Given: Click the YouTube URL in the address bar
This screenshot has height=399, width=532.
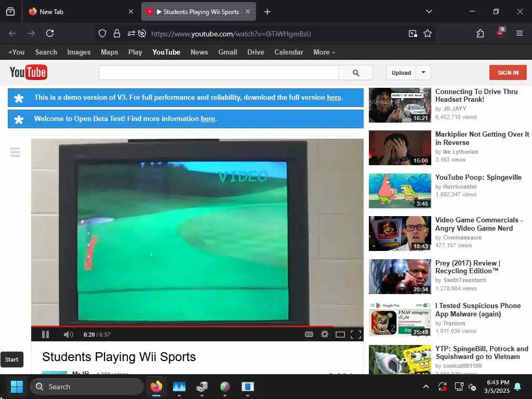Looking at the screenshot, I should click(x=231, y=34).
